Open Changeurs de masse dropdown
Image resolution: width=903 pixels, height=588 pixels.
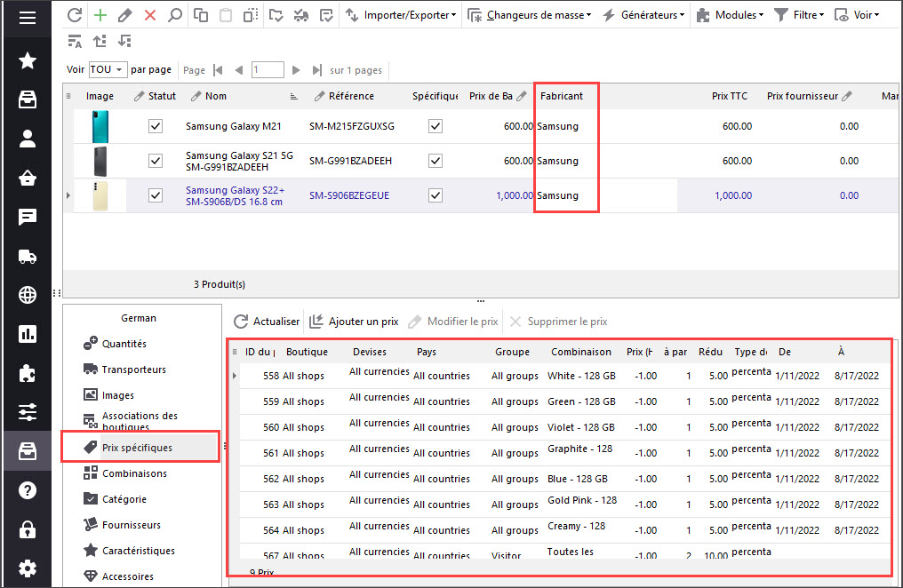click(x=530, y=15)
